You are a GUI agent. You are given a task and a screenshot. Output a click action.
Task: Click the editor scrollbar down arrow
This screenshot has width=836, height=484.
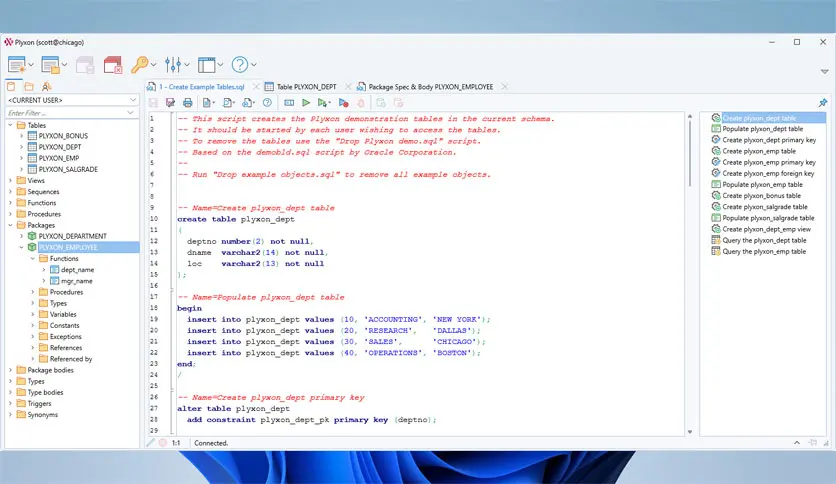point(690,432)
